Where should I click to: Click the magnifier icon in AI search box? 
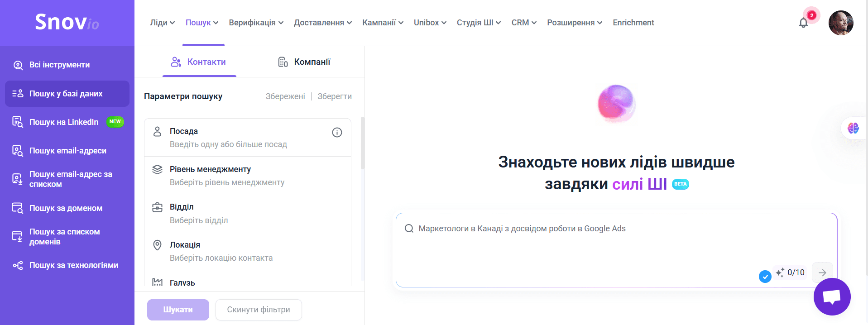(409, 229)
